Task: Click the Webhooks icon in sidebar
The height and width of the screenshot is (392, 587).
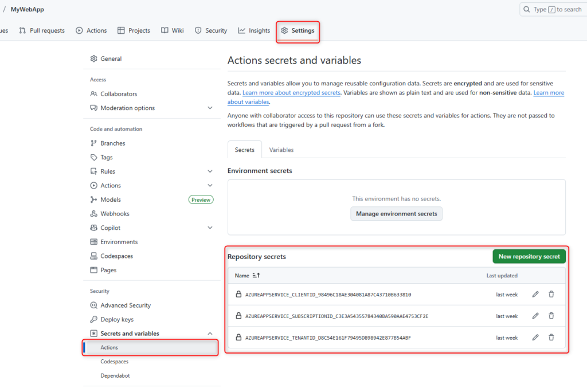Action: (x=93, y=213)
